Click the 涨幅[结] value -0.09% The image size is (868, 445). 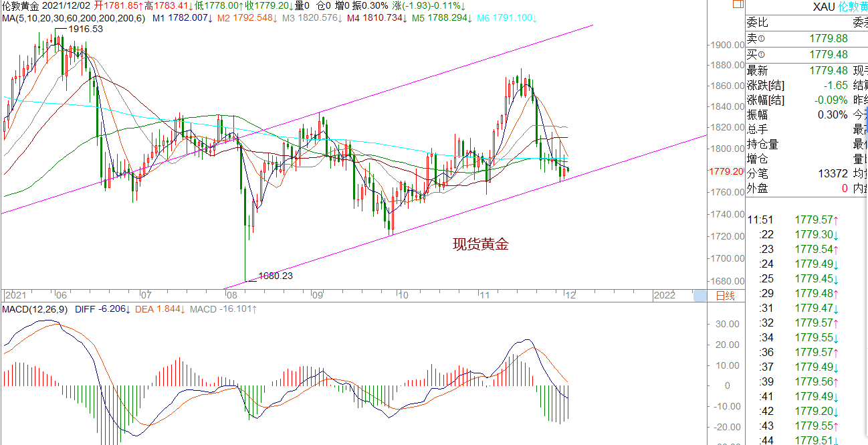point(831,100)
